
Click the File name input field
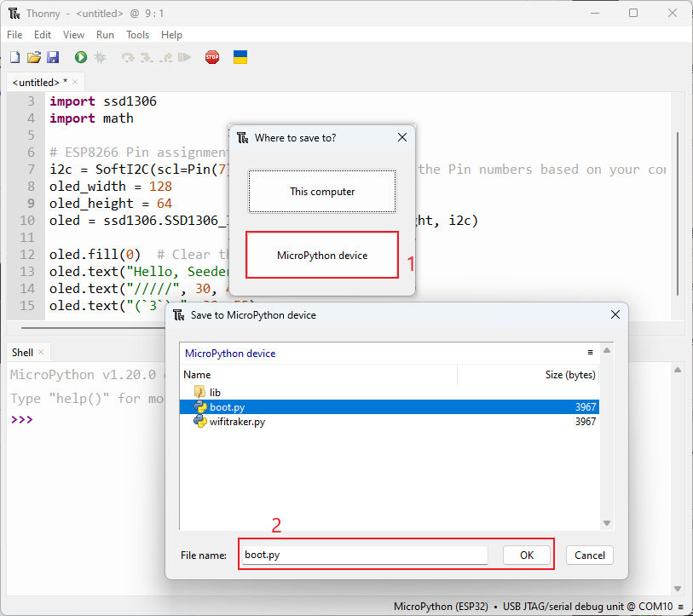click(x=365, y=555)
